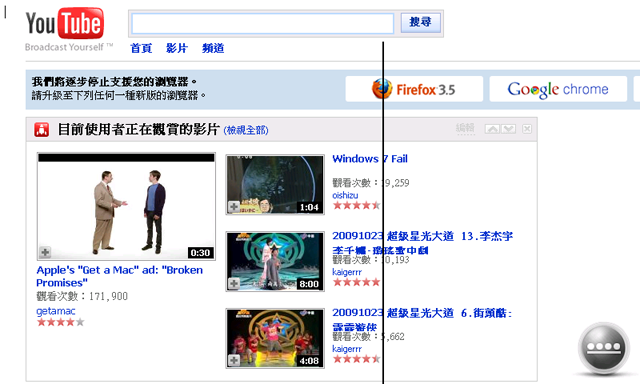Open the oishizu channel link
The image size is (640, 384).
pos(345,195)
